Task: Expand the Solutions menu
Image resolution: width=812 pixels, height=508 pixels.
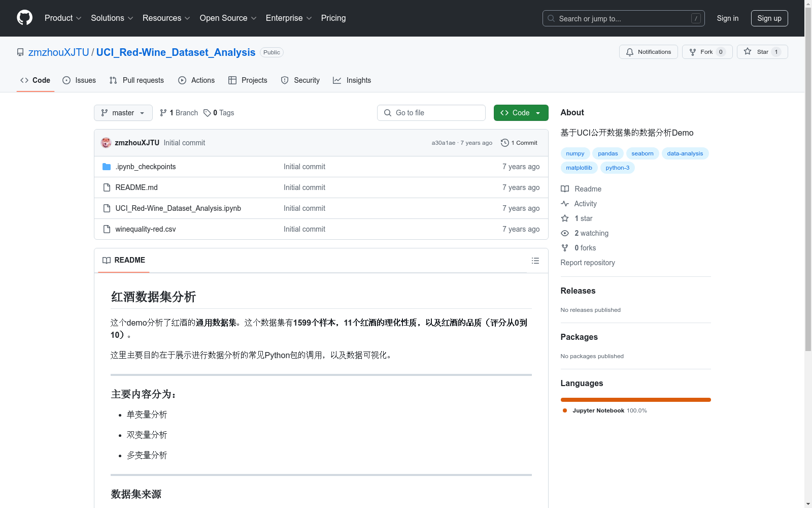Action: click(112, 18)
